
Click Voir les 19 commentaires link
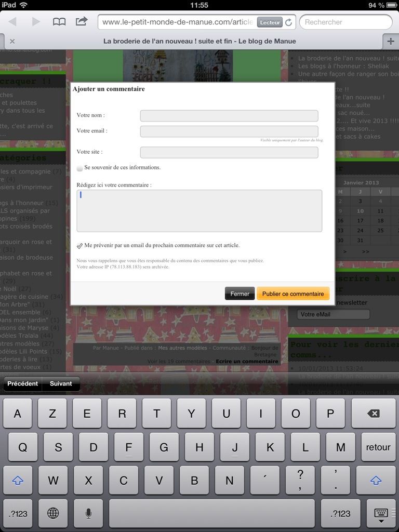click(x=179, y=362)
